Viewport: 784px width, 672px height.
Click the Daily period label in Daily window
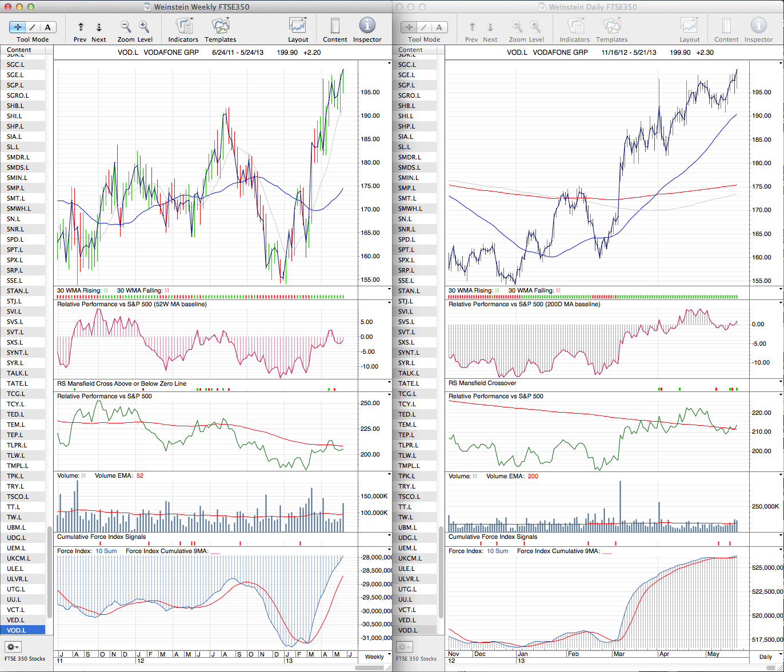tap(766, 657)
